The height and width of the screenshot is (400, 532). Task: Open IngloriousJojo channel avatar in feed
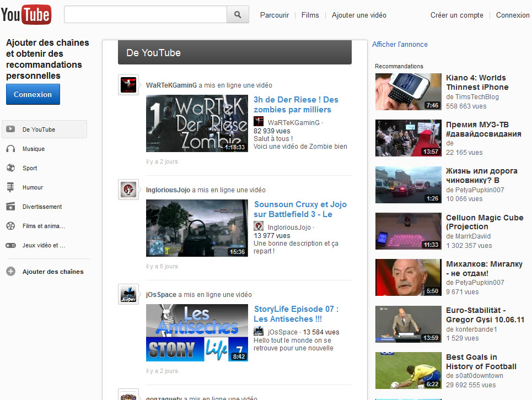coord(128,190)
